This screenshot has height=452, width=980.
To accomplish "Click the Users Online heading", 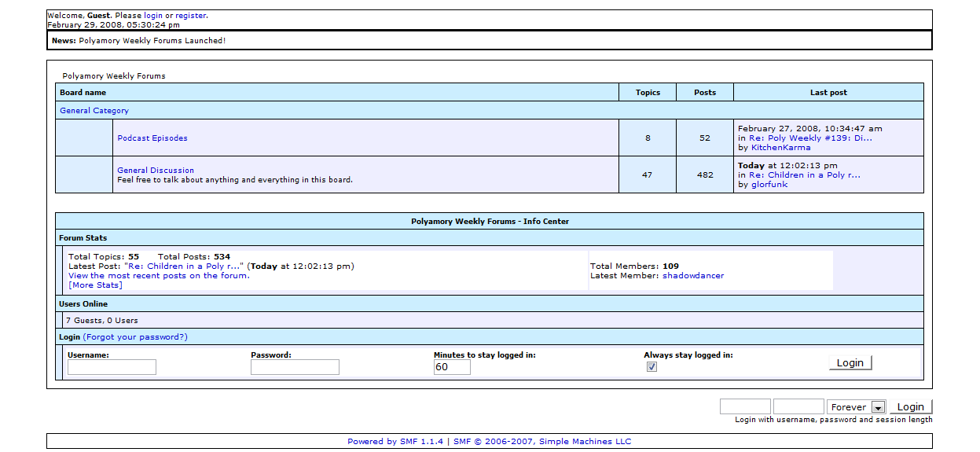I will 83,304.
